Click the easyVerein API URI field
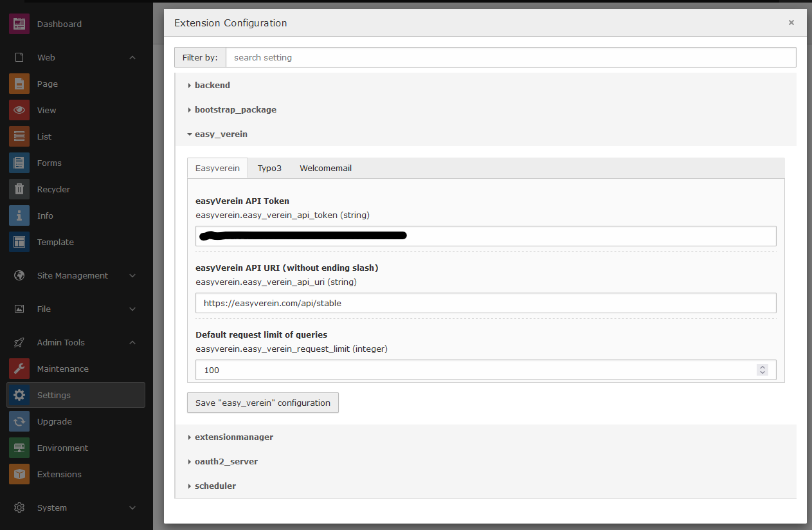812x530 pixels. pos(485,303)
